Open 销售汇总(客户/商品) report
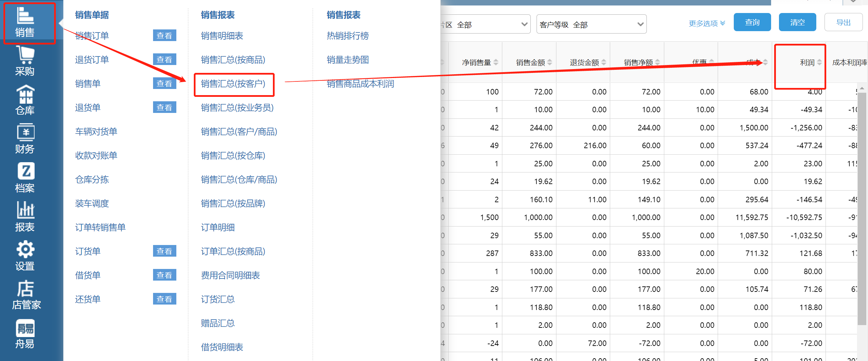 [x=239, y=131]
